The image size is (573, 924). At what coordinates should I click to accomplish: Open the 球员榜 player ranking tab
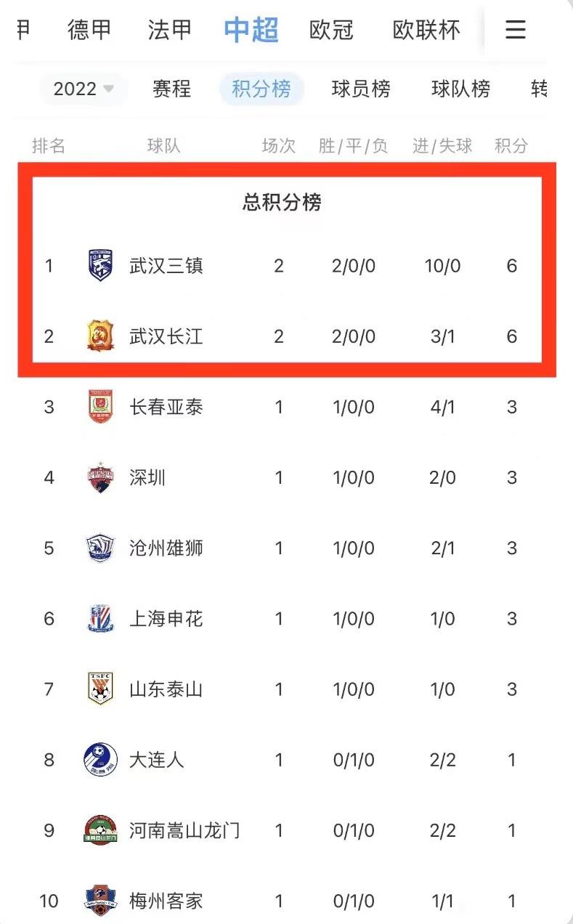pos(361,89)
